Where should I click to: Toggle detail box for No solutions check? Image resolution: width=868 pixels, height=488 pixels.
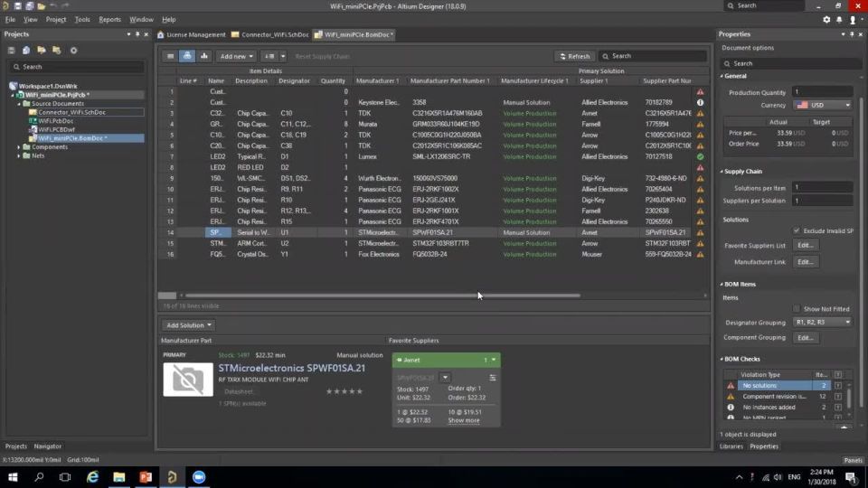838,386
